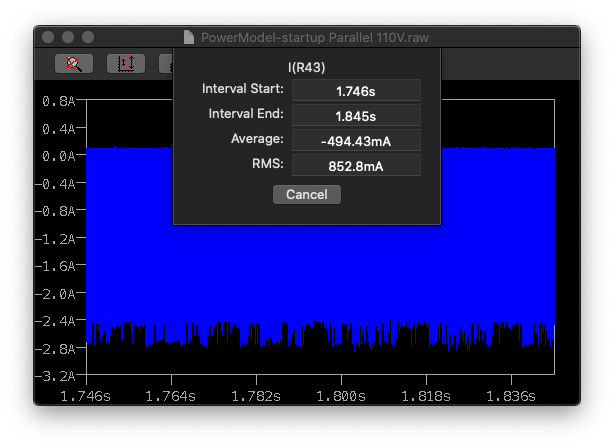
Task: Click the file icon in the title bar
Action: pyautogui.click(x=189, y=38)
